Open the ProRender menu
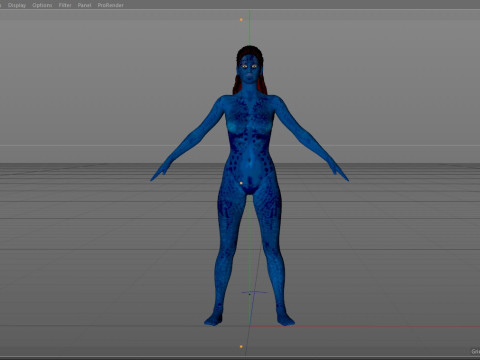This screenshot has width=480, height=360. pyautogui.click(x=110, y=5)
